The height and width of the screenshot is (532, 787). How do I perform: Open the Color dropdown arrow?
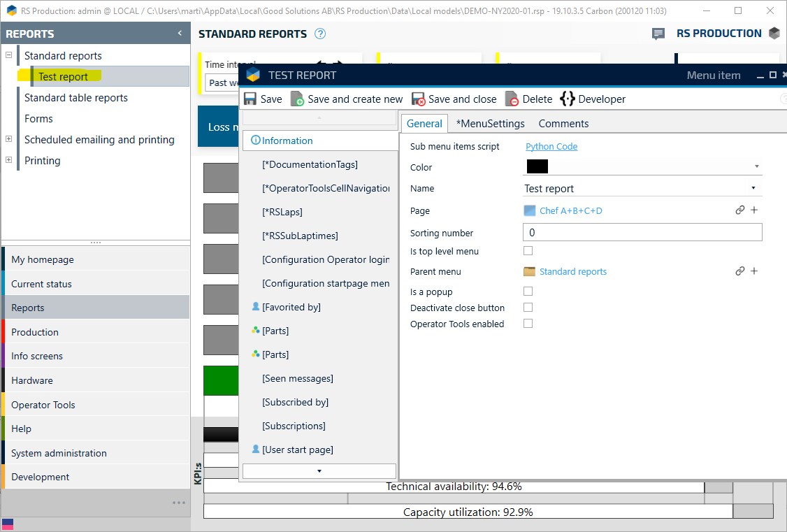point(756,167)
